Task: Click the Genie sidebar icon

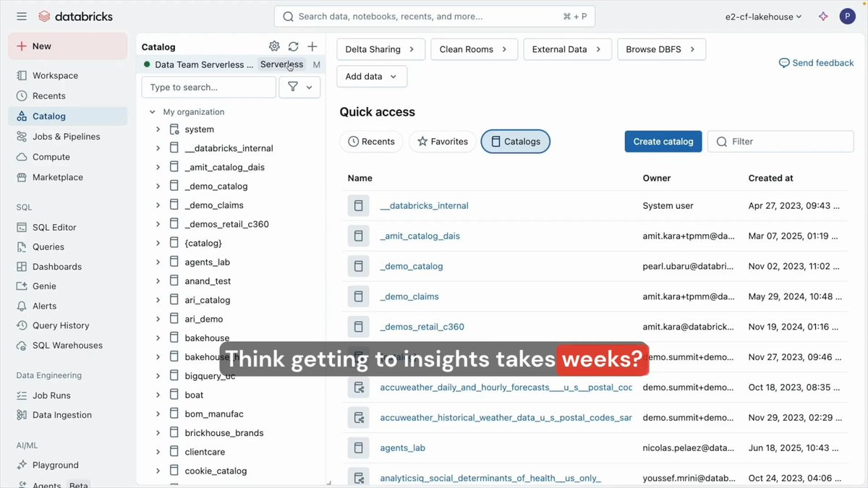Action: (22, 286)
